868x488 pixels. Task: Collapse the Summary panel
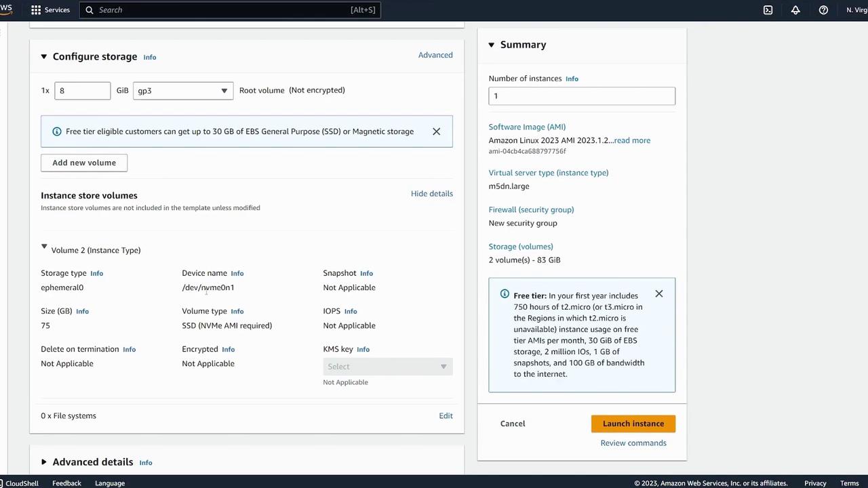pos(492,45)
